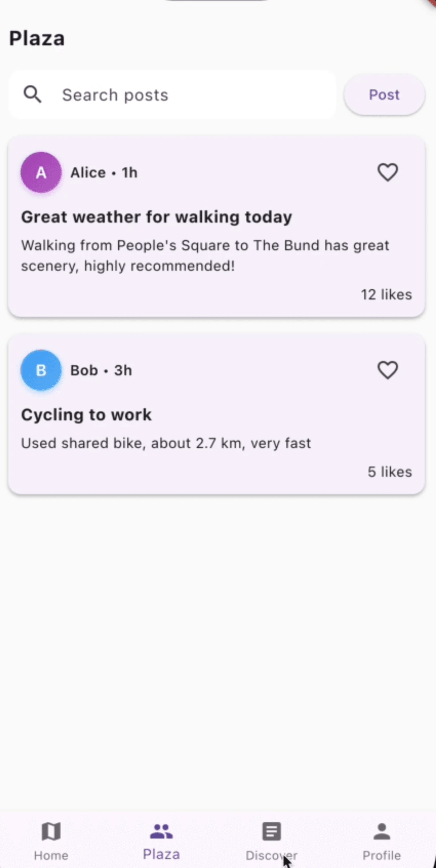The image size is (436, 868).
Task: Open "Great weather for walking today" post
Action: coord(156,217)
